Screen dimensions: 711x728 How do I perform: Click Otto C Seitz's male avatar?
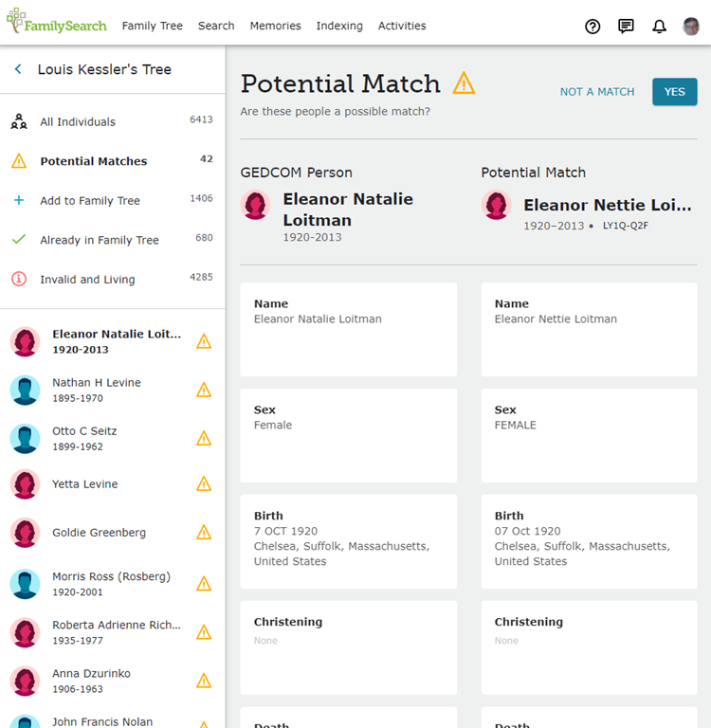(25, 438)
